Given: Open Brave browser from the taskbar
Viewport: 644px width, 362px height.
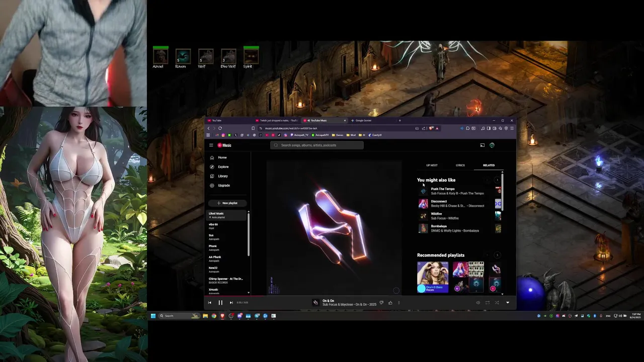Looking at the screenshot, I should pos(222,316).
